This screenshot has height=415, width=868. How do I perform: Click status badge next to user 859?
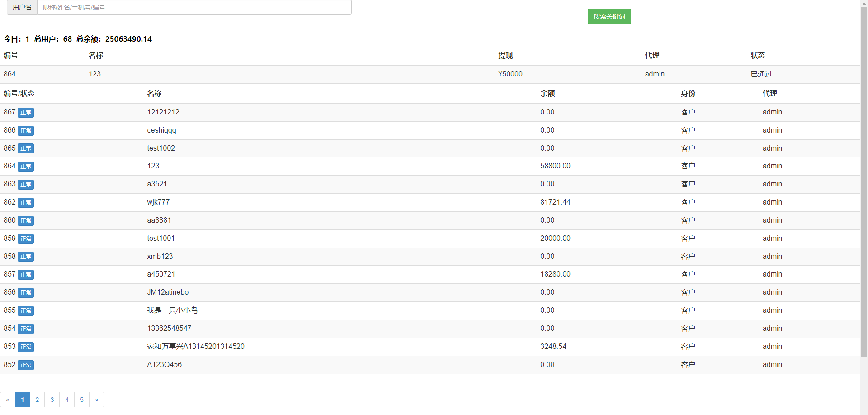coord(26,239)
